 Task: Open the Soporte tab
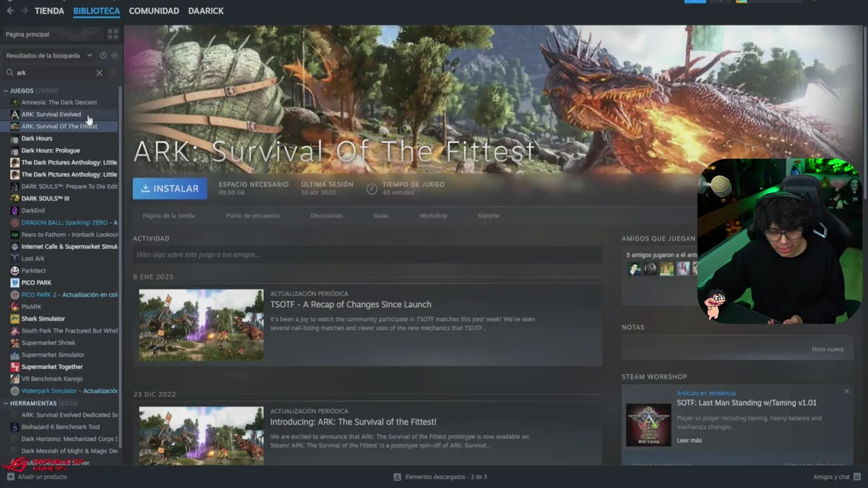[x=488, y=216]
